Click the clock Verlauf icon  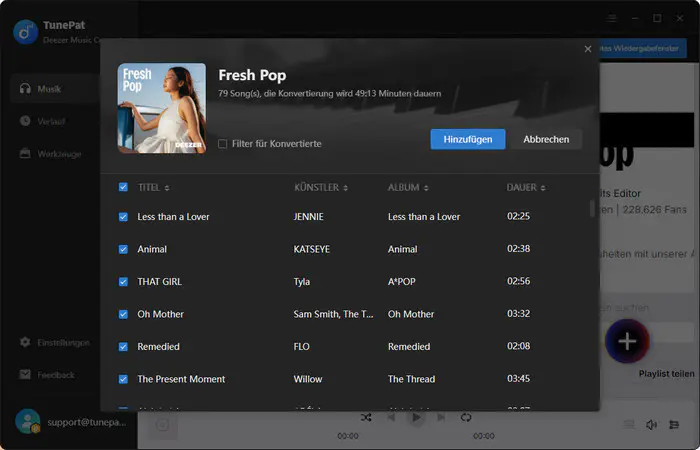[25, 121]
